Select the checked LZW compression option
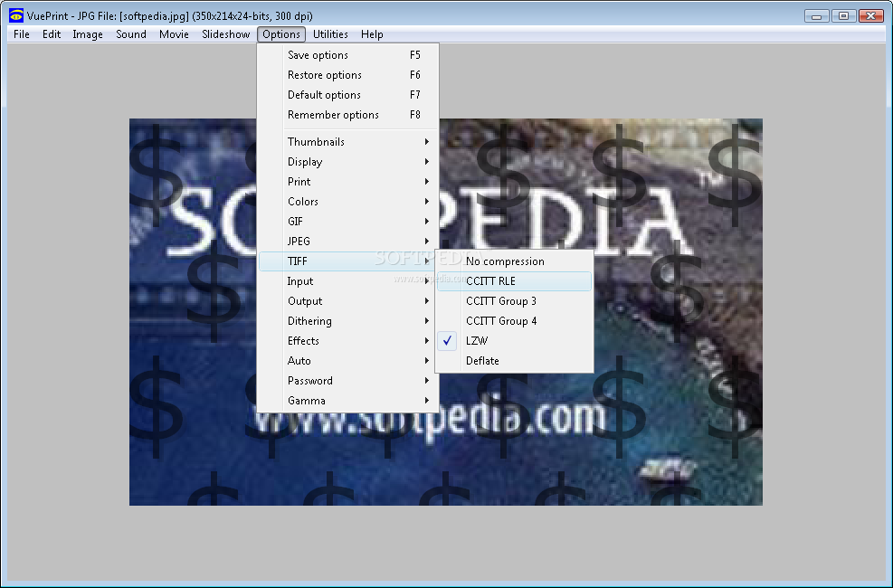This screenshot has width=893, height=588. point(514,341)
